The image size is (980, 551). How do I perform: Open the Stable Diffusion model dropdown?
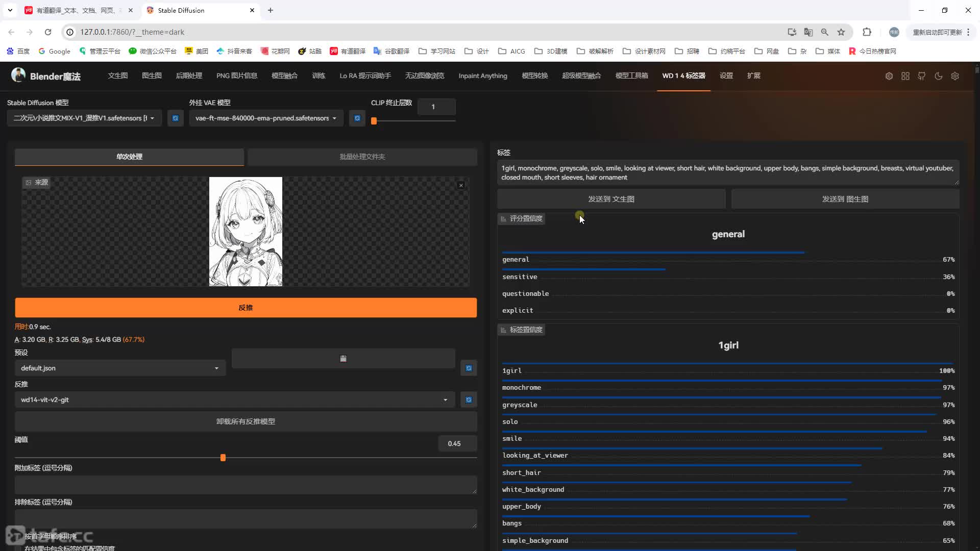coord(84,118)
